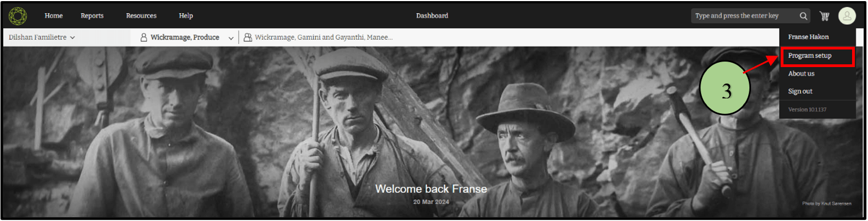
Task: Click the green circular app logo
Action: click(x=18, y=16)
